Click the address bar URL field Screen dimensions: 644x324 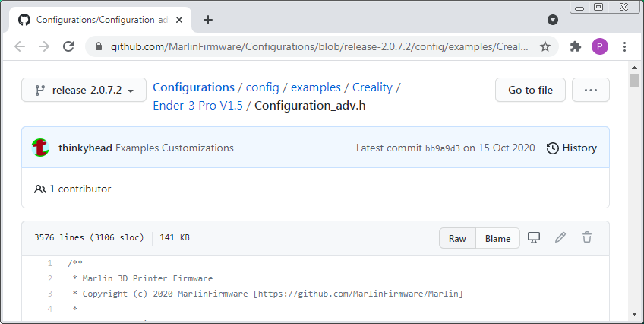319,46
